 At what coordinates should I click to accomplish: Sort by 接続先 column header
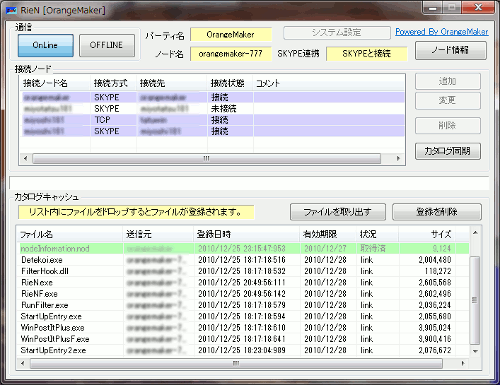tap(172, 83)
